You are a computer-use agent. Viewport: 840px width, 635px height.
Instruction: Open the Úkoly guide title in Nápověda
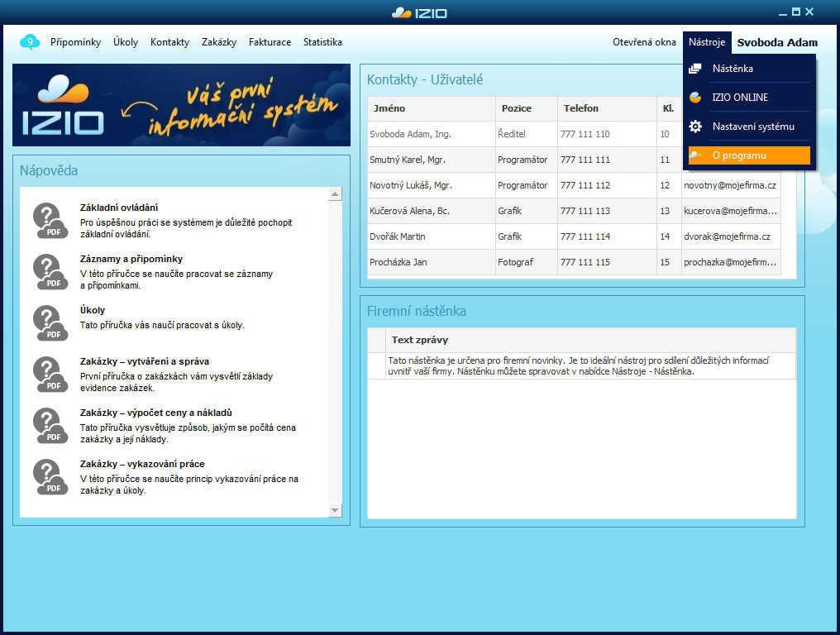[x=92, y=310]
